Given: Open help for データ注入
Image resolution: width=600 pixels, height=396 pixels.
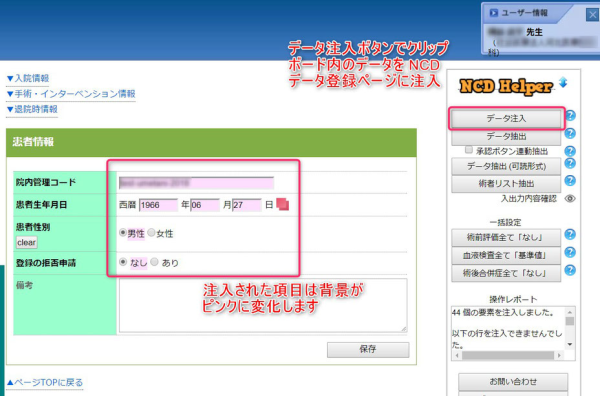Looking at the screenshot, I should coord(570,116).
